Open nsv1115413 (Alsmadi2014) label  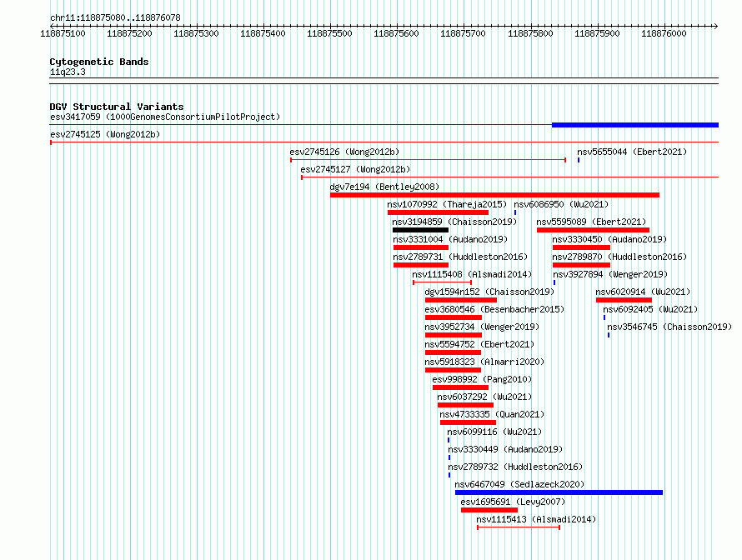tap(536, 519)
